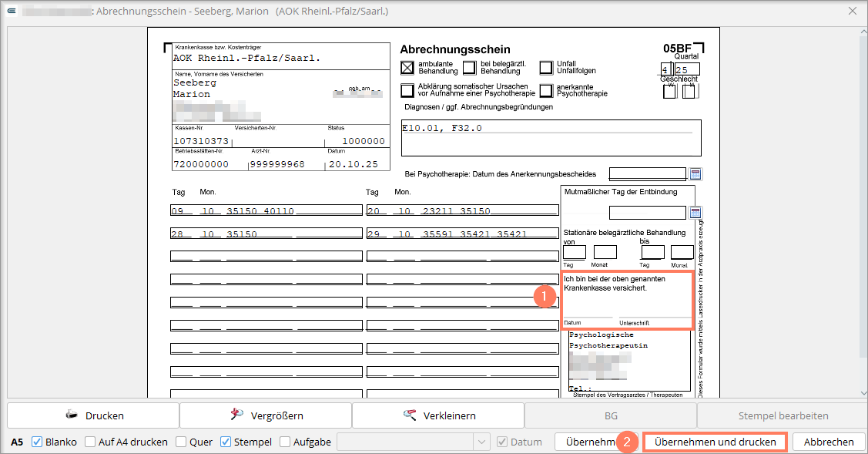This screenshot has height=454, width=868.
Task: Click the A5 format label
Action: pyautogui.click(x=17, y=442)
